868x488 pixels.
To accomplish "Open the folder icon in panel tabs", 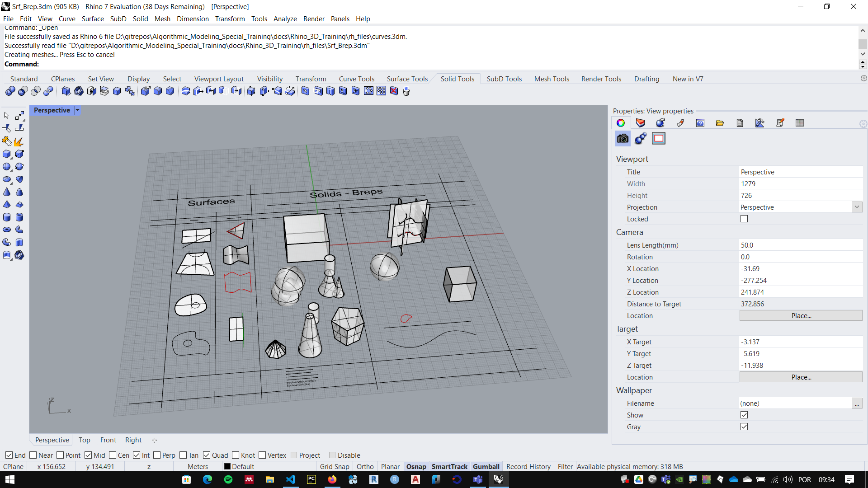I will (720, 123).
